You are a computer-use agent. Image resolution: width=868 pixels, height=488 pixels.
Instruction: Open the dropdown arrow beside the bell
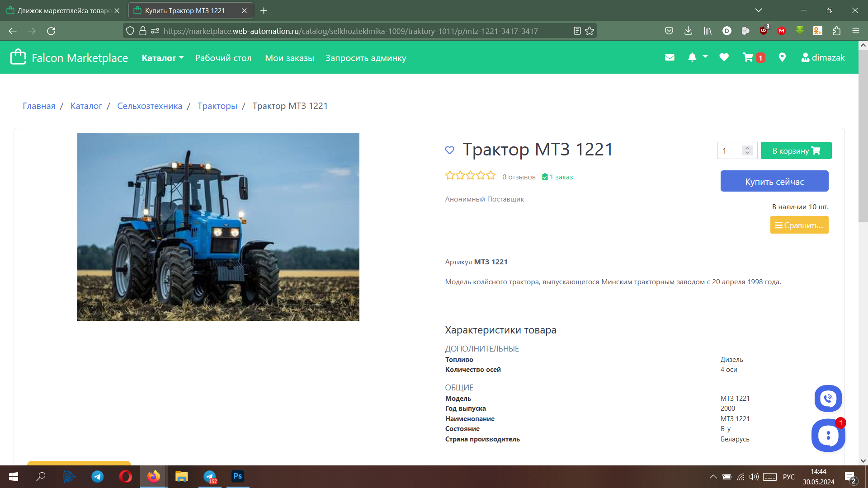[705, 57]
